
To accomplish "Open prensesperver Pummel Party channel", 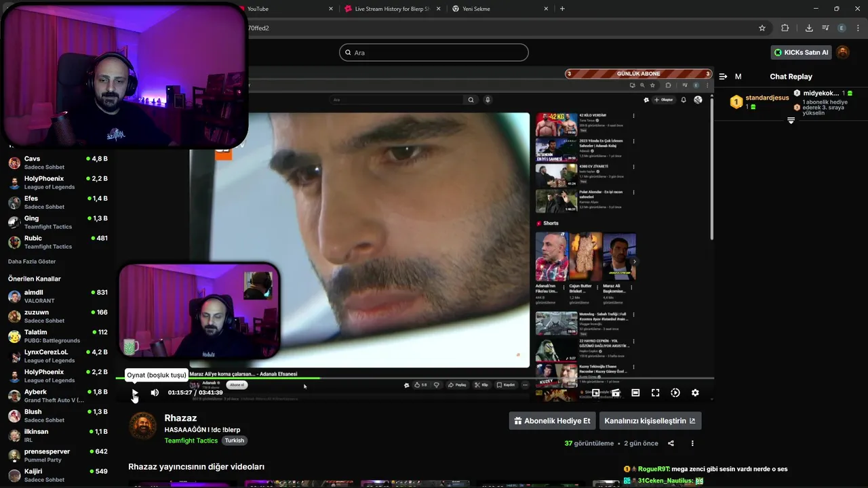I will [x=58, y=455].
